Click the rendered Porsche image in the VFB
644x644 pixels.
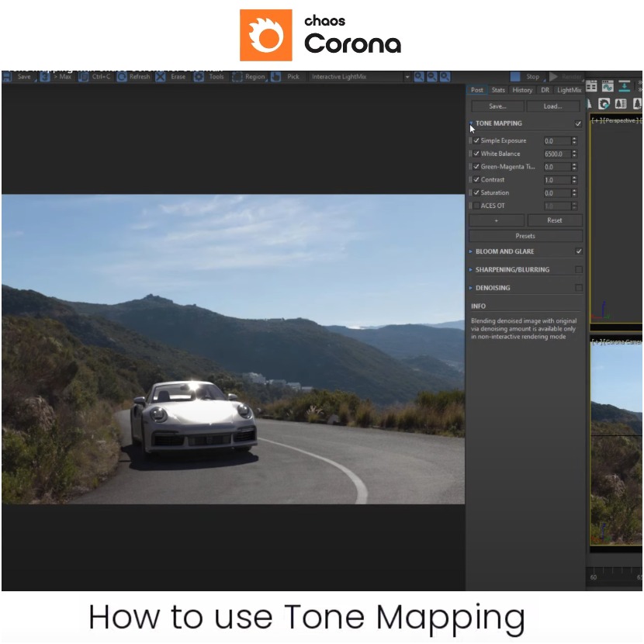point(234,349)
